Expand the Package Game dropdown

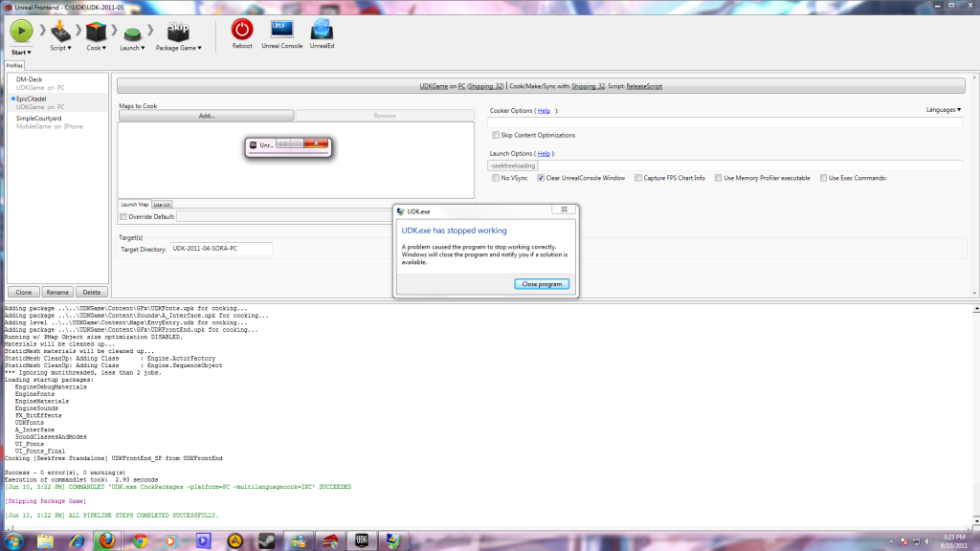pyautogui.click(x=179, y=48)
